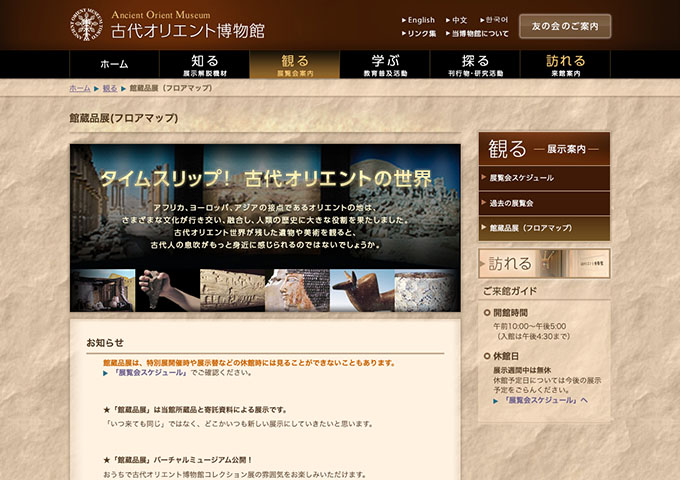
Task: Click 午前10:00〜午後5:00 hours text
Action: coord(530,326)
